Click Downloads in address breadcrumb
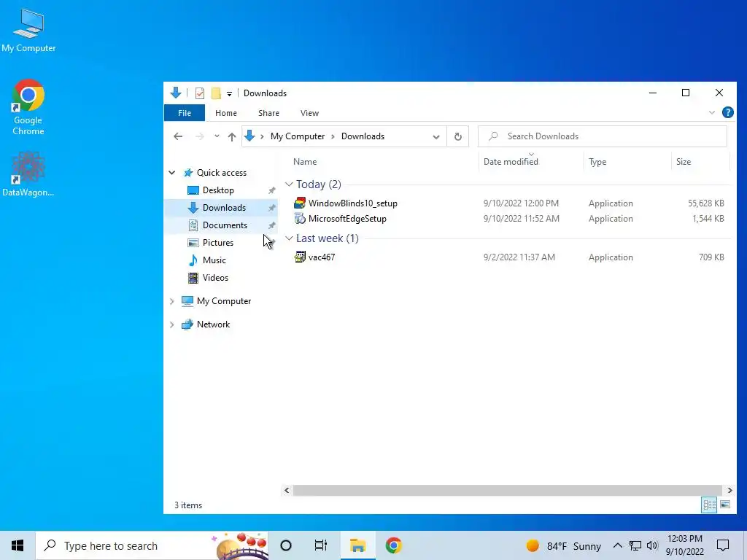747x560 pixels. (363, 136)
